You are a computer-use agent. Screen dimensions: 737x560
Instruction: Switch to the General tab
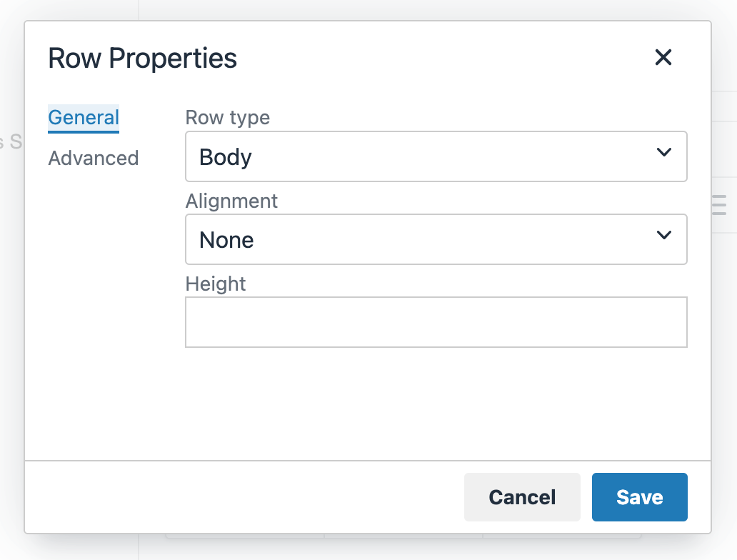click(x=84, y=117)
